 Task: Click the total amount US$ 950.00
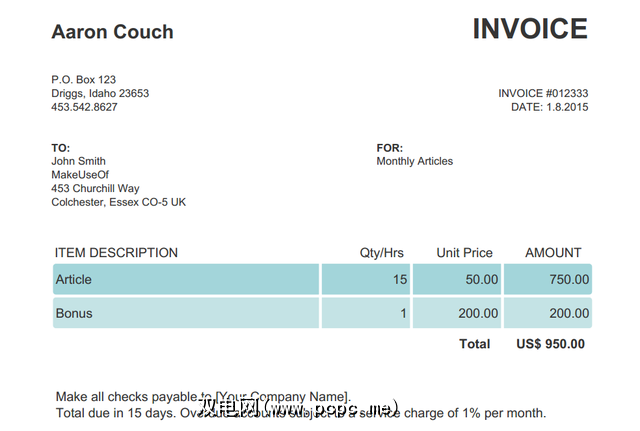coord(551,344)
